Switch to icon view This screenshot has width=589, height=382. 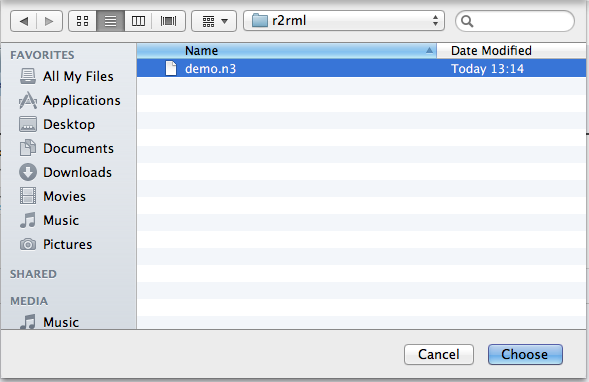tap(83, 21)
